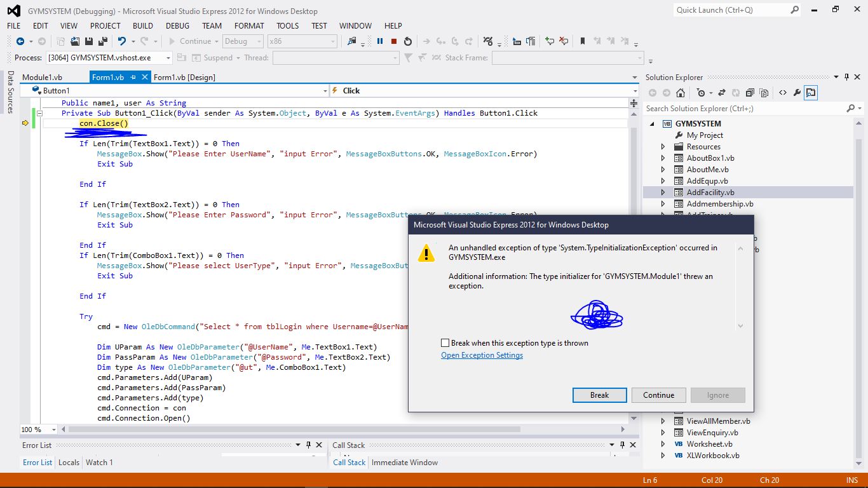868x488 pixels.
Task: Click the Restart debugging icon
Action: (x=408, y=41)
